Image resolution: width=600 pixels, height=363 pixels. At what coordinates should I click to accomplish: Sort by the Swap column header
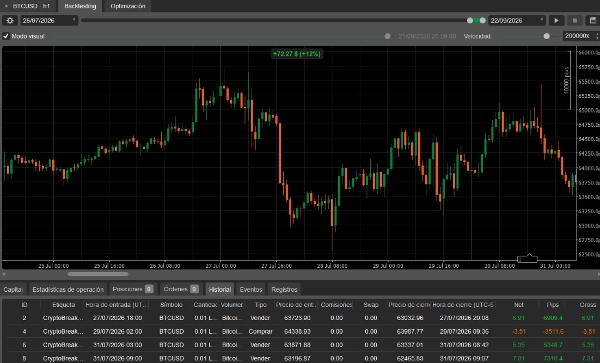pyautogui.click(x=370, y=305)
